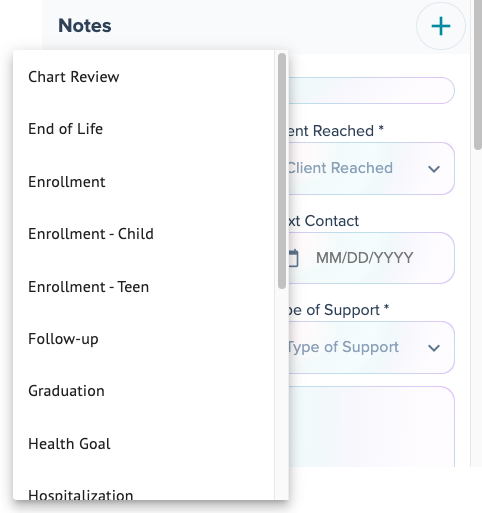The width and height of the screenshot is (482, 513).
Task: Expand the Type of Support dropdown chevron
Action: tap(434, 348)
